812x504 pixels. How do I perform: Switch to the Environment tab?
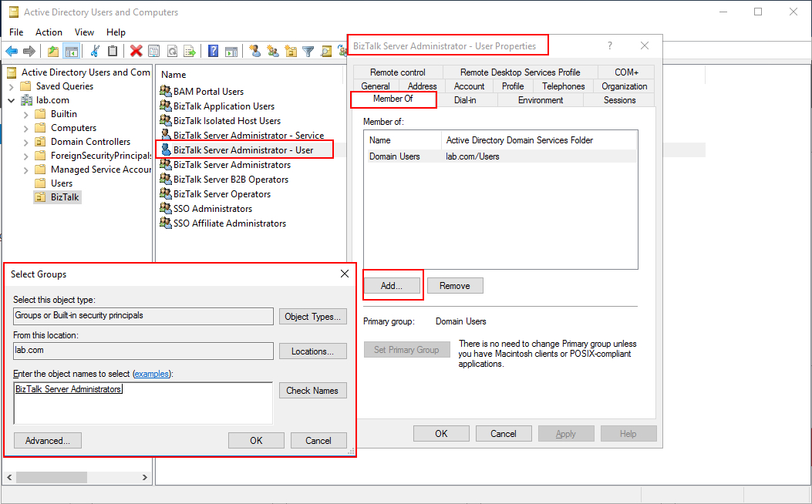coord(541,100)
